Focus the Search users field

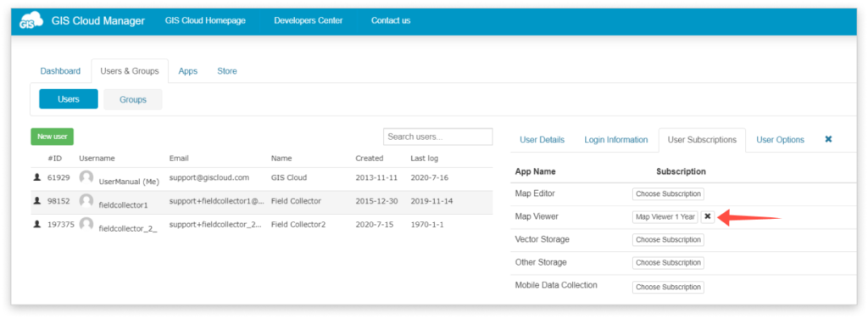[438, 137]
